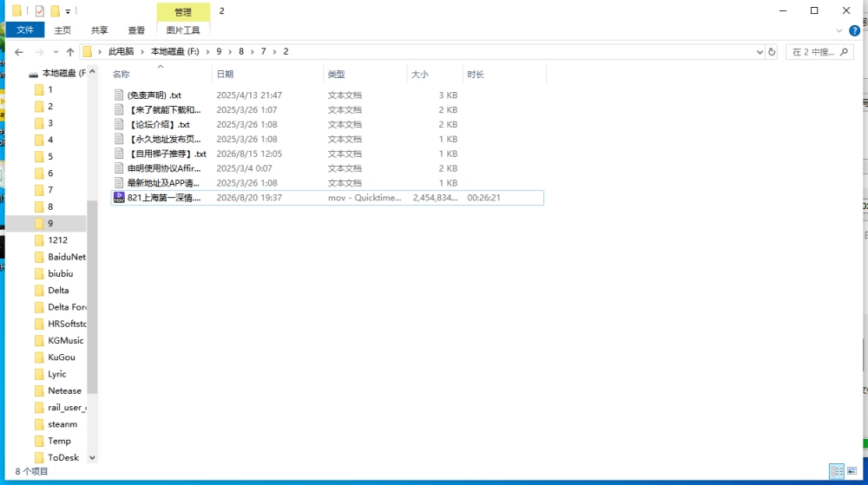Select the file 最新地址及APP请...
Viewport: 868px width, 485px height.
tap(163, 183)
